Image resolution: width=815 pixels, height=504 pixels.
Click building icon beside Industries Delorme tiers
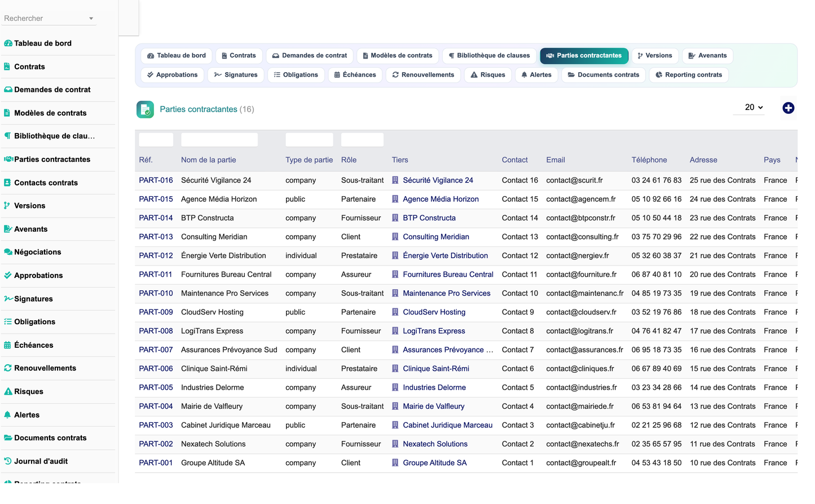coord(395,388)
